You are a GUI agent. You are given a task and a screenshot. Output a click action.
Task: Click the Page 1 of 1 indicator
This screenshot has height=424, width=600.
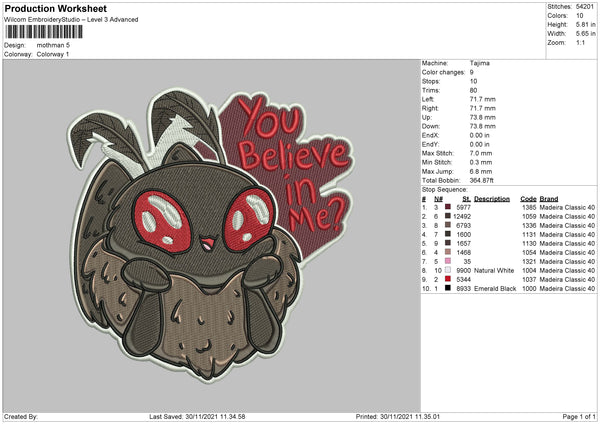pos(579,416)
